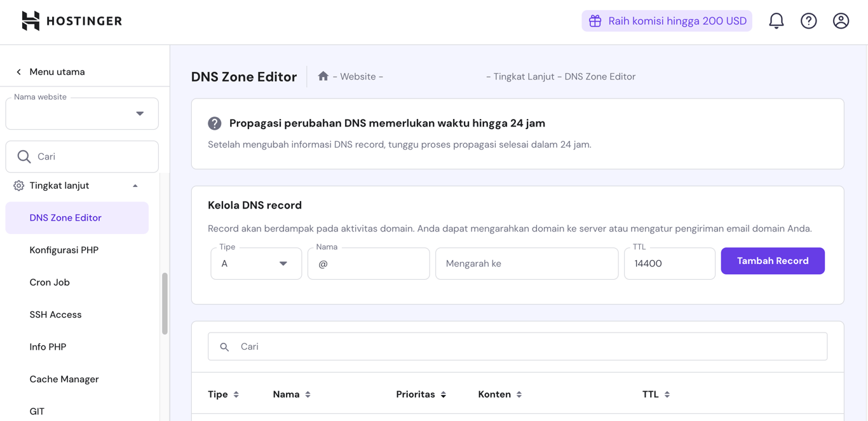Click the Hostinger logo
Screen dimensions: 868x421
[x=71, y=20]
